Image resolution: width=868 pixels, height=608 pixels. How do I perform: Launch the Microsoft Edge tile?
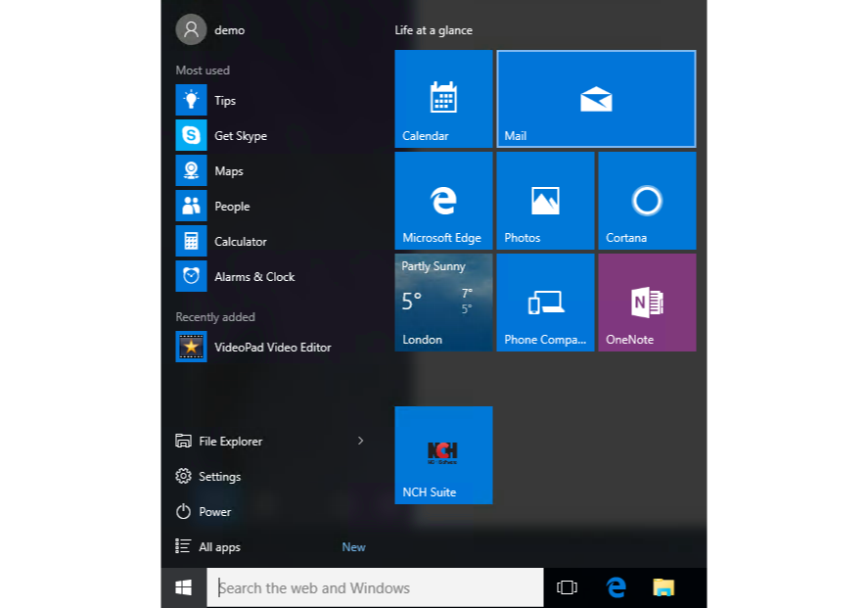point(443,201)
